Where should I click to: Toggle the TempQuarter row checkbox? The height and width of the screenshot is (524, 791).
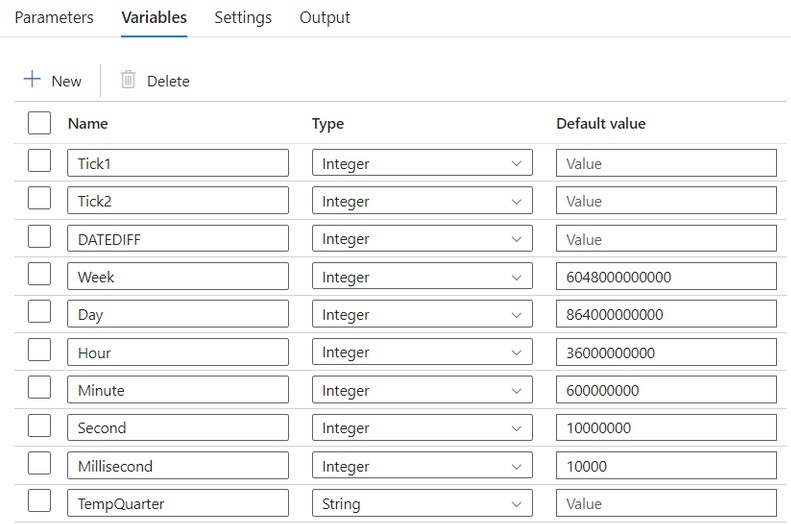click(x=39, y=501)
